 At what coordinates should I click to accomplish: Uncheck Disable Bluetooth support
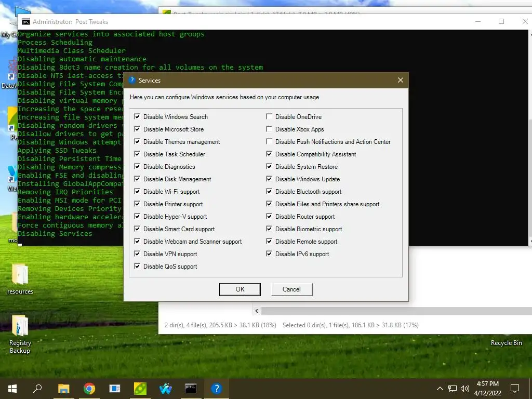coord(269,191)
